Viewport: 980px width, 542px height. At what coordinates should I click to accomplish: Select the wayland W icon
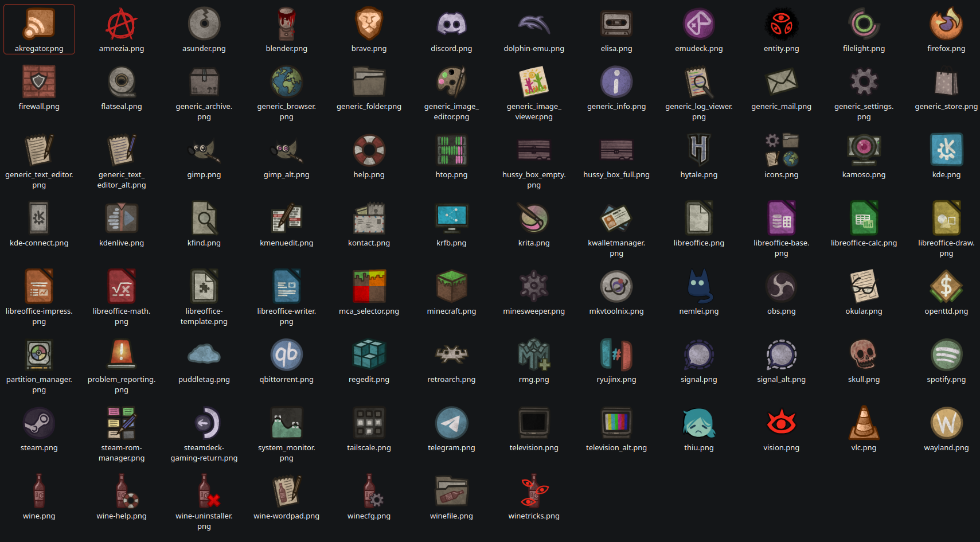[946, 423]
